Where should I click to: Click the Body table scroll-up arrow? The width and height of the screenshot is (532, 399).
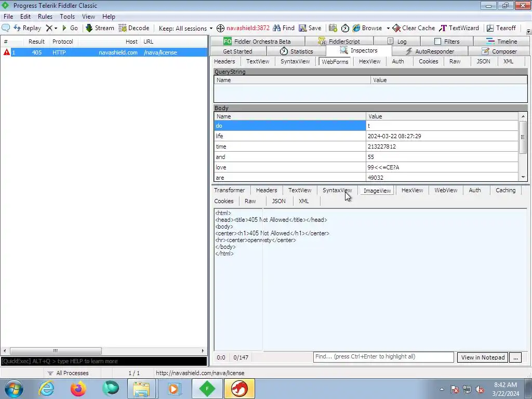click(523, 116)
